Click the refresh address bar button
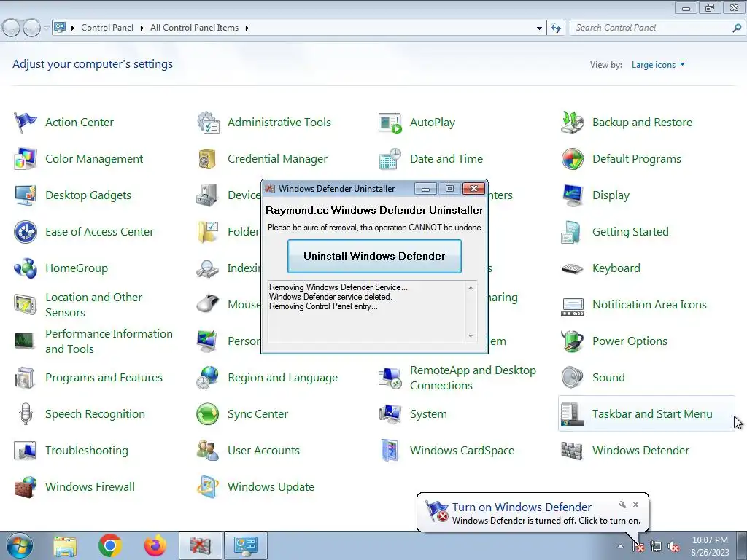Screen dimensions: 747x560 [555, 28]
